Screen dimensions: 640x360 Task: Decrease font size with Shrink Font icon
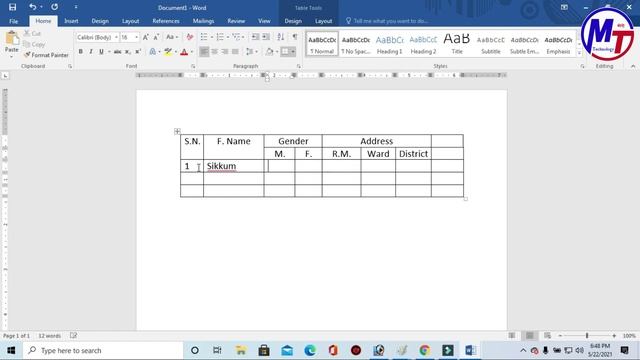point(156,37)
